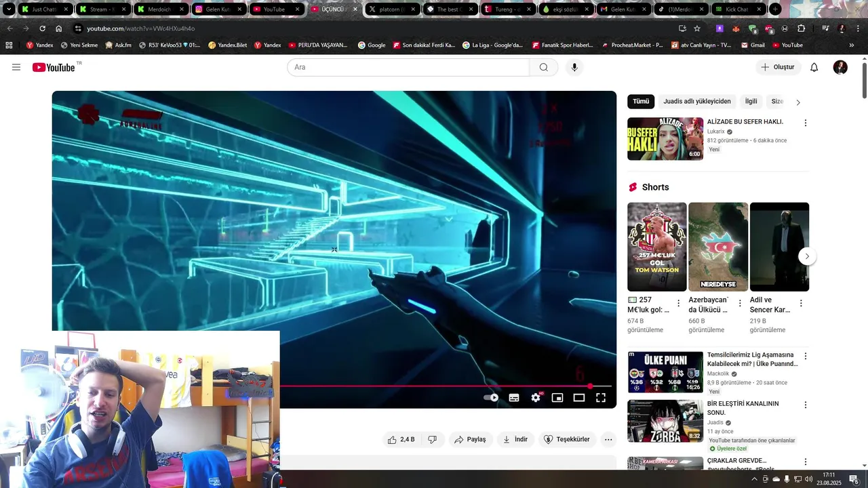Select the Tümü filter chip

click(x=641, y=102)
